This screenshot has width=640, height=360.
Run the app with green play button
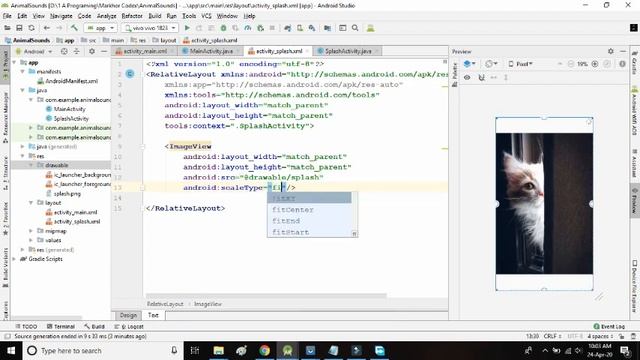pos(187,28)
